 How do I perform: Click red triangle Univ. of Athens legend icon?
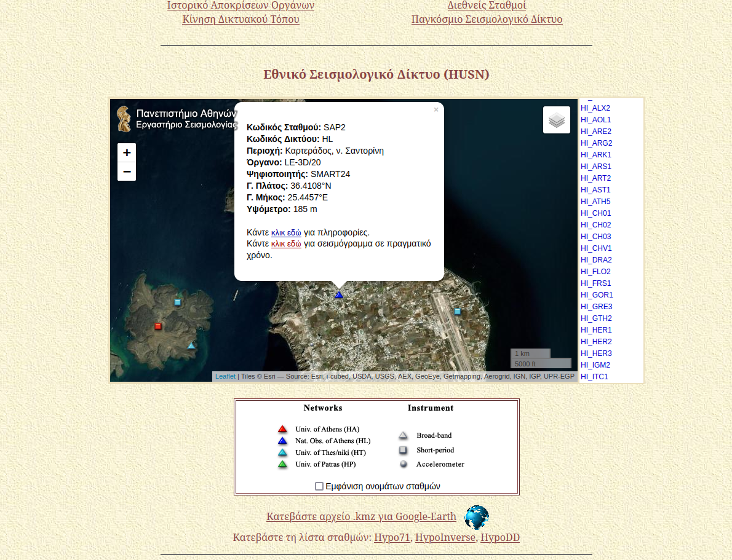point(282,429)
